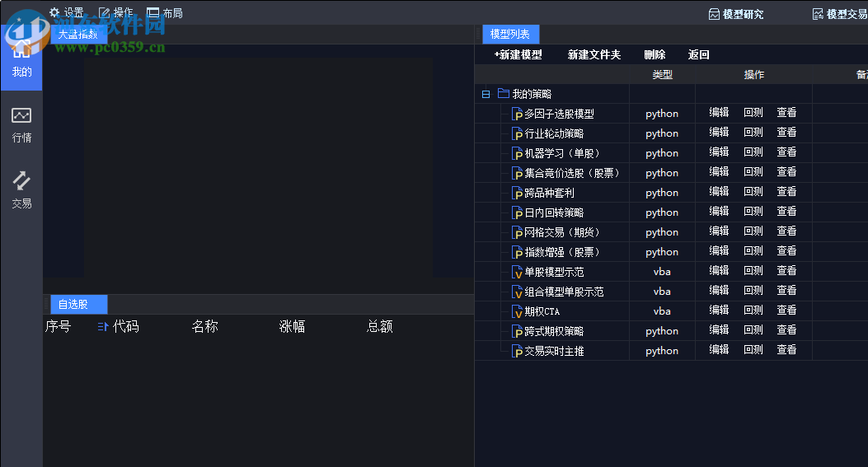Select the 跨品种套利 strategy name
The image size is (868, 467).
pos(549,193)
